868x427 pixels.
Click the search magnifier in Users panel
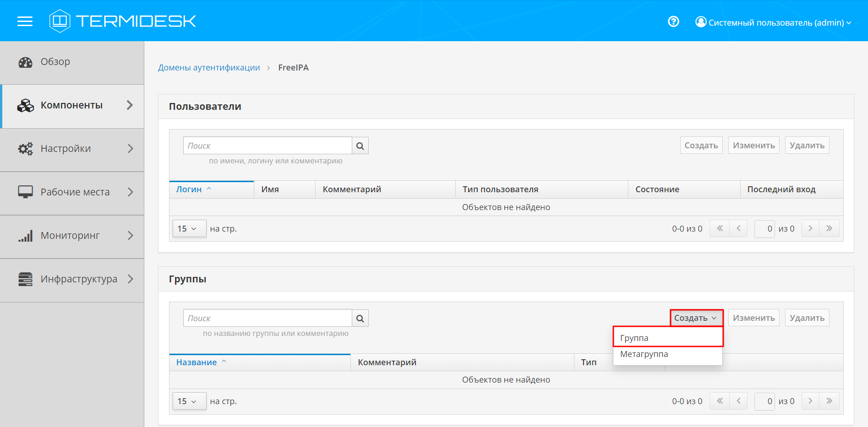tap(360, 146)
